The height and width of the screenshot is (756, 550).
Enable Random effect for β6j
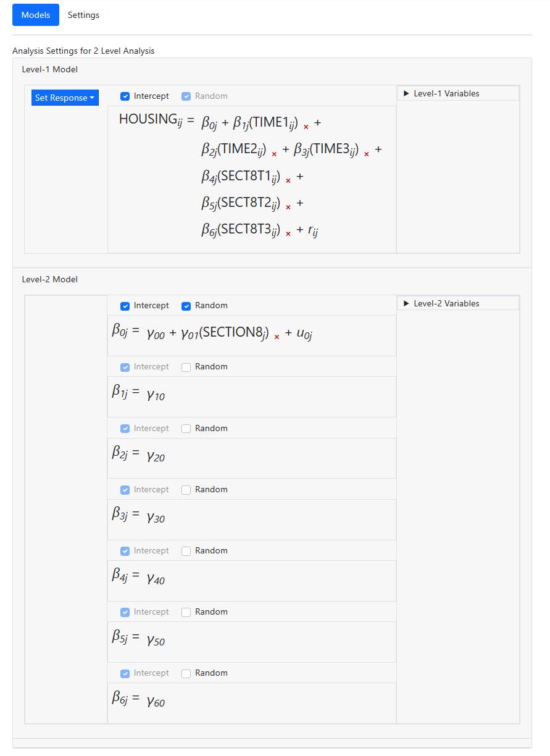point(186,674)
